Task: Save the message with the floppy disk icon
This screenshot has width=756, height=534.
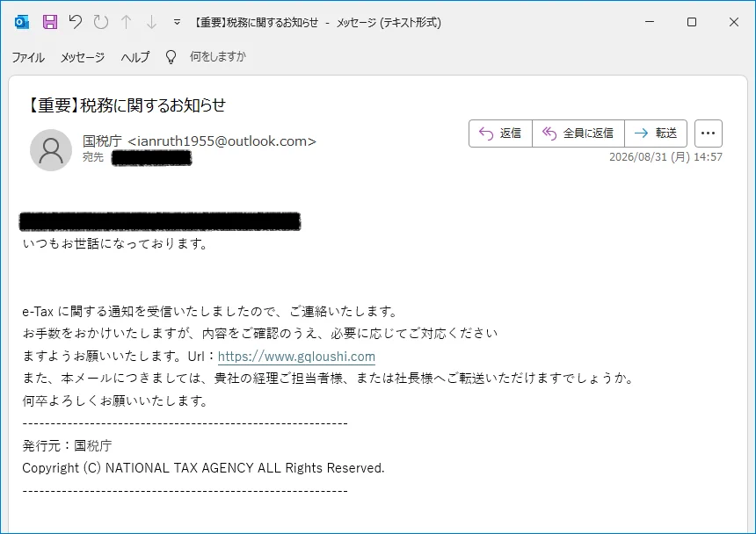Action: (x=50, y=22)
